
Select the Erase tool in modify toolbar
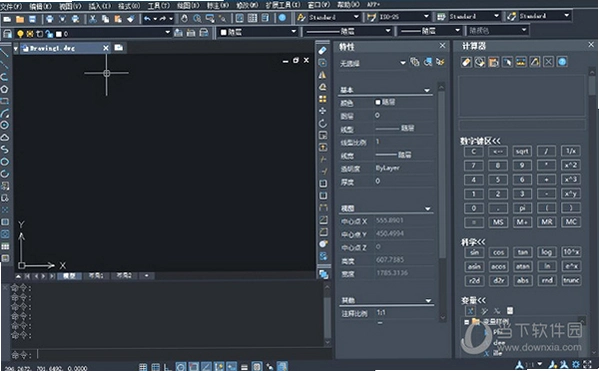[x=323, y=50]
